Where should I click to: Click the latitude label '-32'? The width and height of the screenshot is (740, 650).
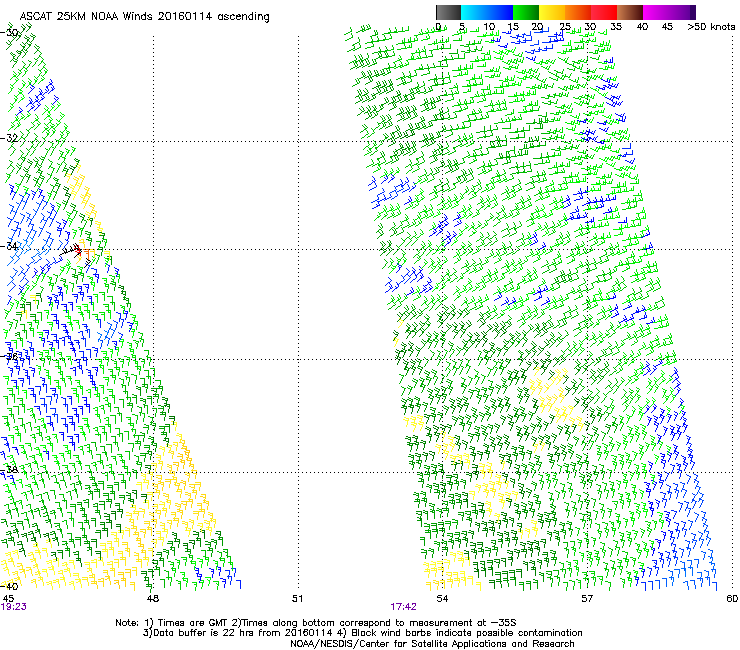9,138
